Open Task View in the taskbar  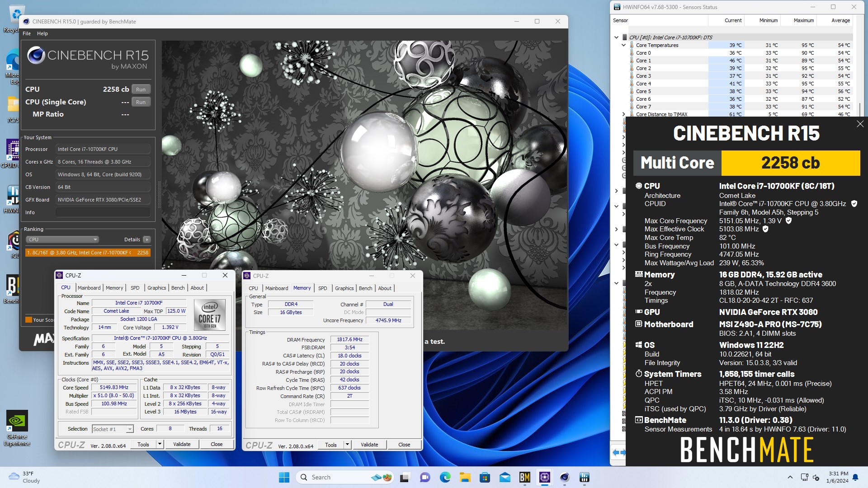pos(405,477)
